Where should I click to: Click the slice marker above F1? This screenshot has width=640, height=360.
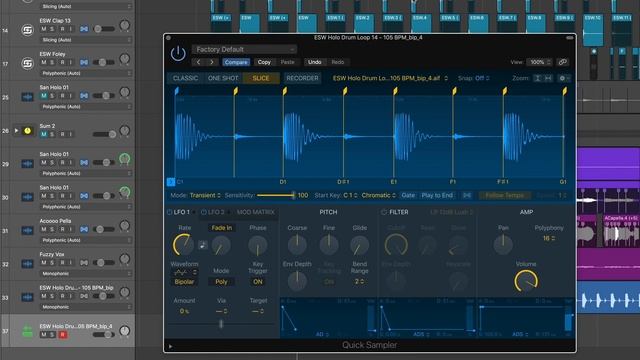click(454, 91)
